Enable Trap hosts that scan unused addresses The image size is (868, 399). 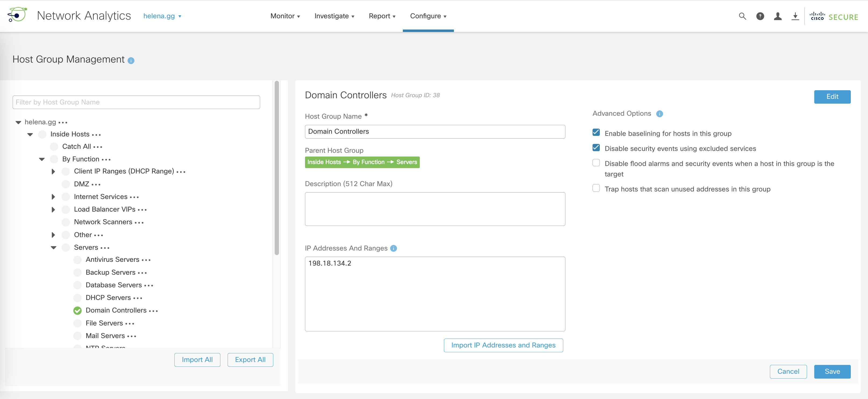tap(596, 188)
